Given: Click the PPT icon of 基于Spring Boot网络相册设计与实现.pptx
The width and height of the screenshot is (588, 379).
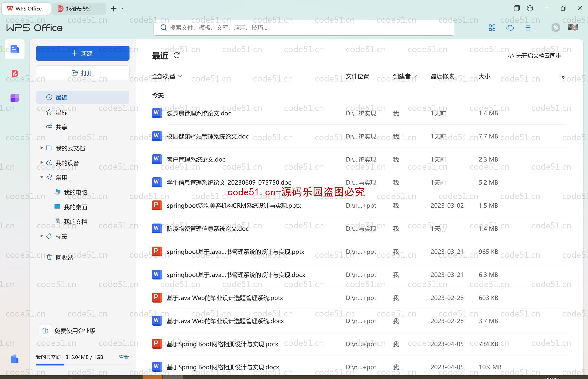Looking at the screenshot, I should (x=157, y=344).
